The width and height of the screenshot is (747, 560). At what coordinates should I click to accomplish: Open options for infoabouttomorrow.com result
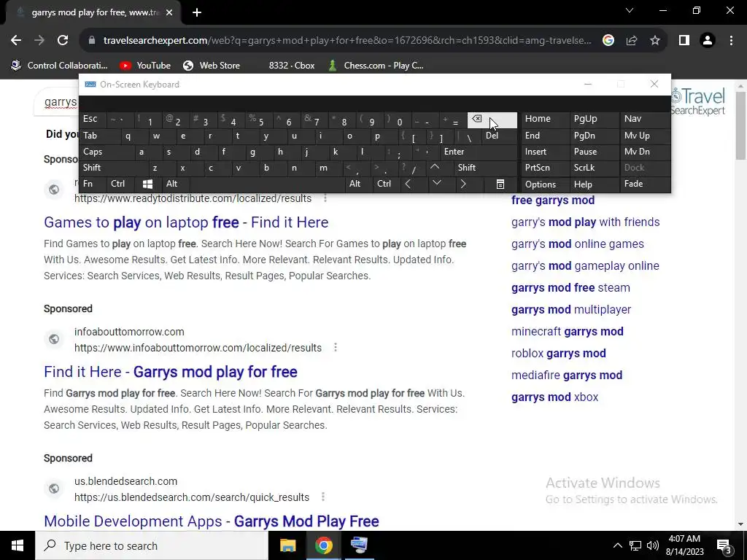[336, 348]
